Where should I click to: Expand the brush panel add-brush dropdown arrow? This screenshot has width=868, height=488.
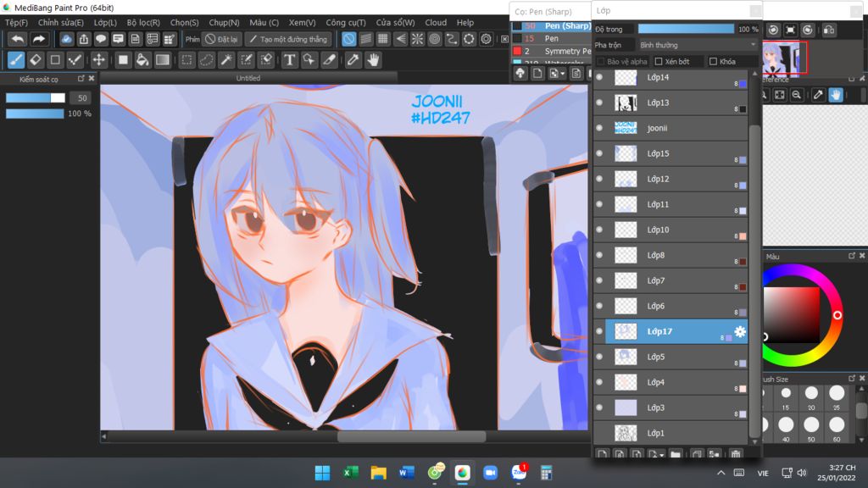pos(563,74)
